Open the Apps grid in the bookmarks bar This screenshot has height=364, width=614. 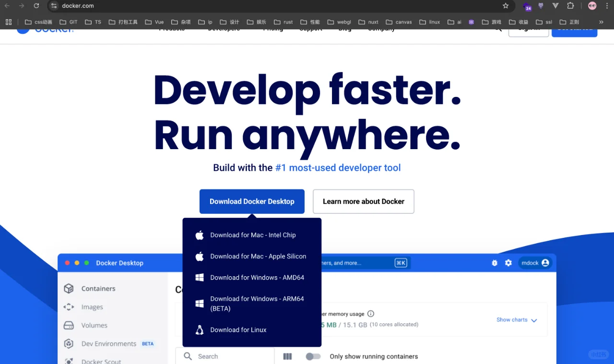click(x=9, y=22)
